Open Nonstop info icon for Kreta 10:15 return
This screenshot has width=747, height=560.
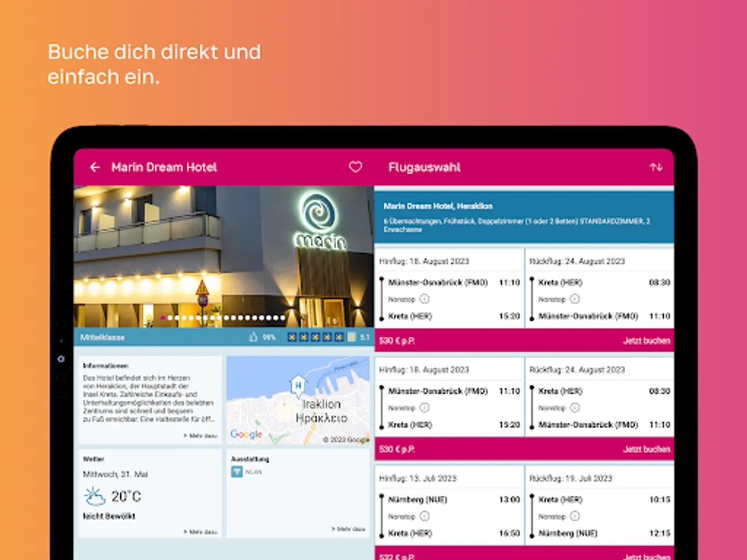point(575,516)
